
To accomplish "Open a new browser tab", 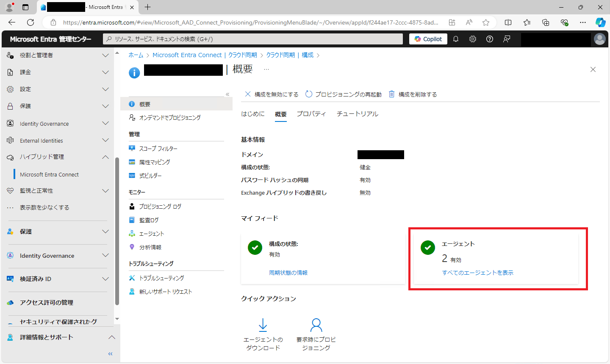I will [x=147, y=7].
